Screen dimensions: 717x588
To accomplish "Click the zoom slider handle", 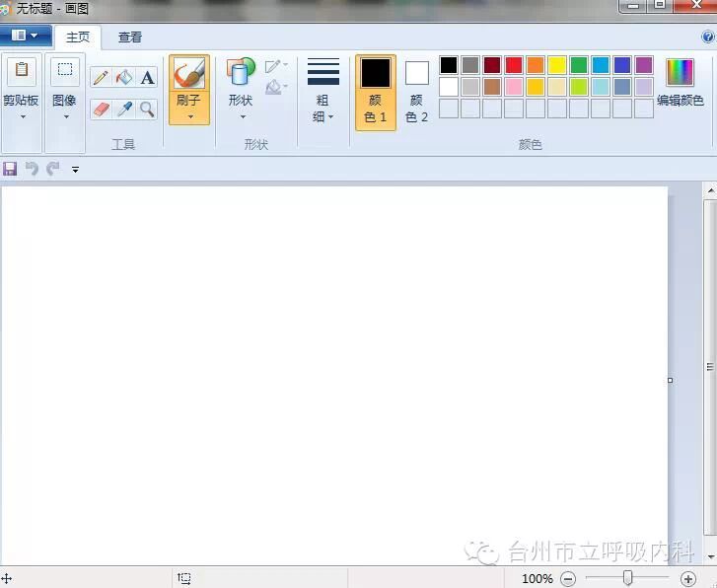I will coord(628,578).
